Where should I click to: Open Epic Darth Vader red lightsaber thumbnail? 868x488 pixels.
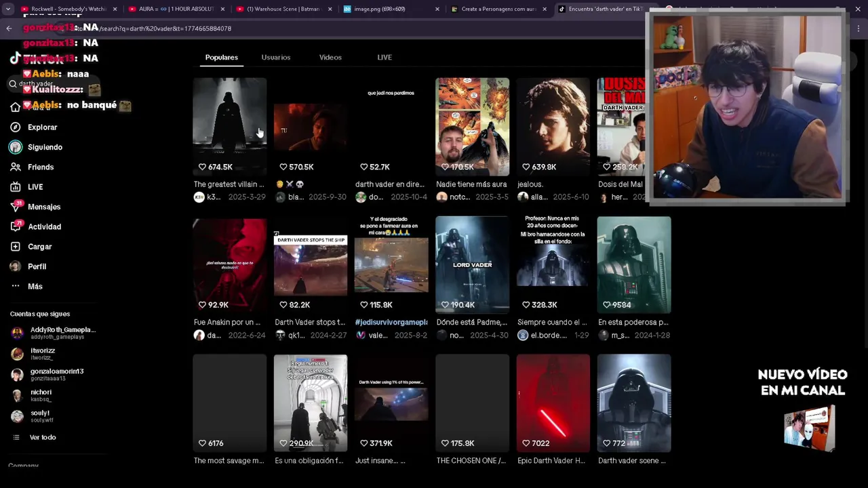tap(553, 403)
